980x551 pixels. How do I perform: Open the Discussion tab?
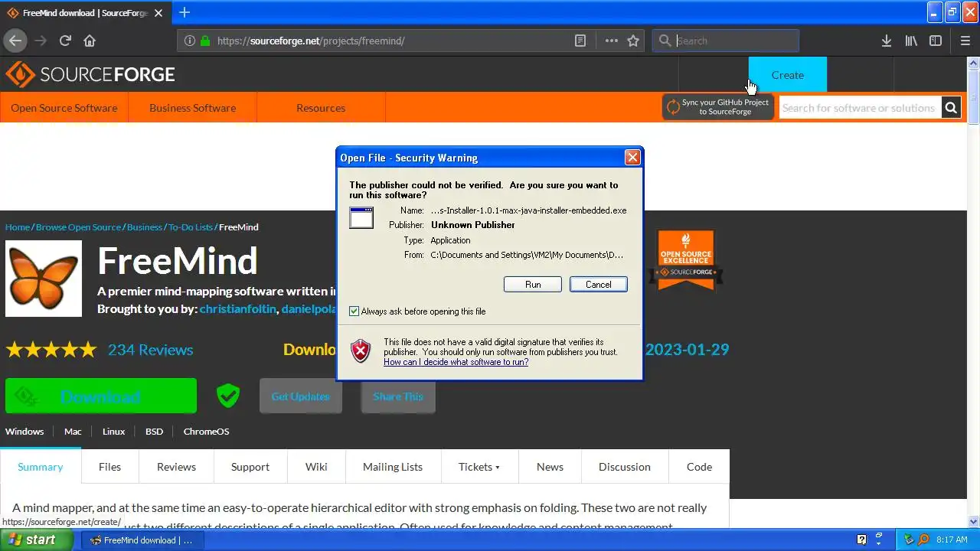click(x=625, y=467)
